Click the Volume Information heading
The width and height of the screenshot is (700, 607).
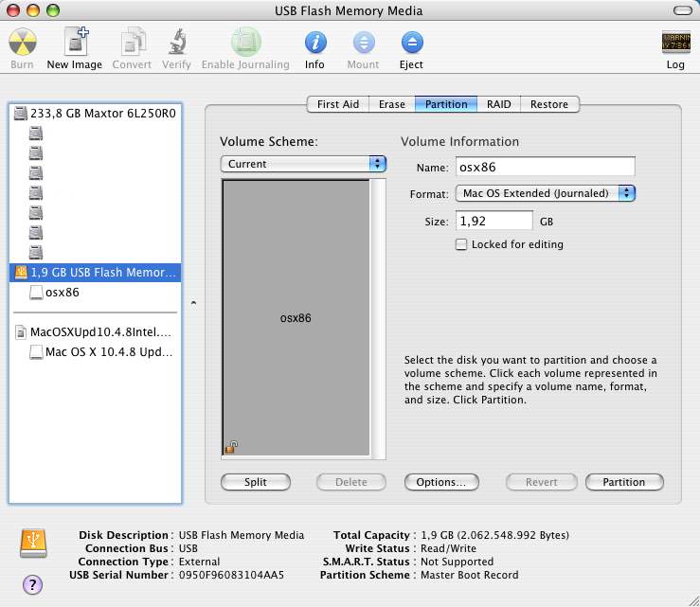[x=459, y=141]
